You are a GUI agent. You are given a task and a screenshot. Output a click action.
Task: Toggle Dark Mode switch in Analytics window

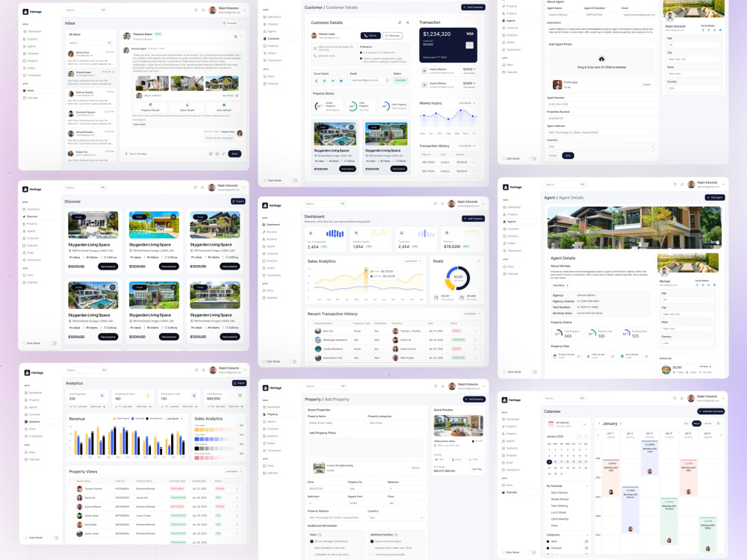click(x=55, y=538)
